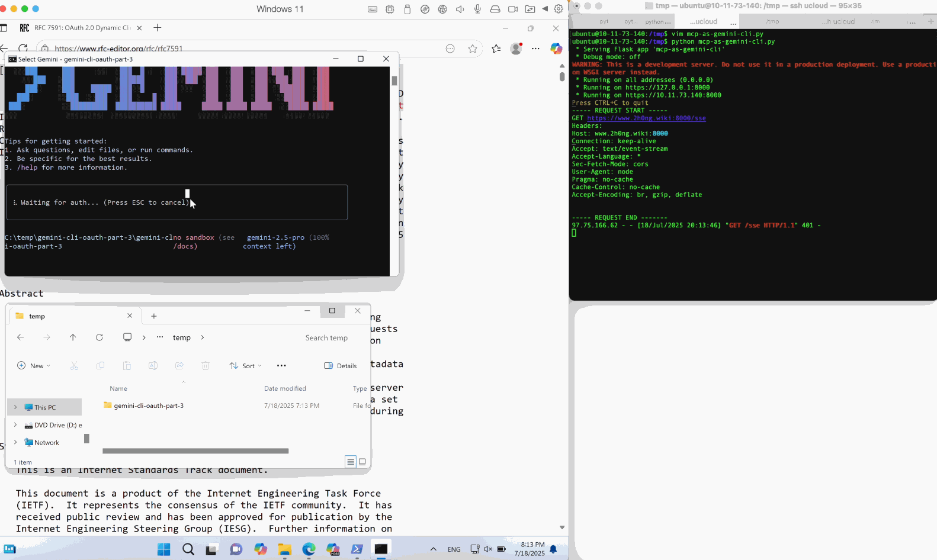Show hidden tray icons chevron

[x=434, y=549]
